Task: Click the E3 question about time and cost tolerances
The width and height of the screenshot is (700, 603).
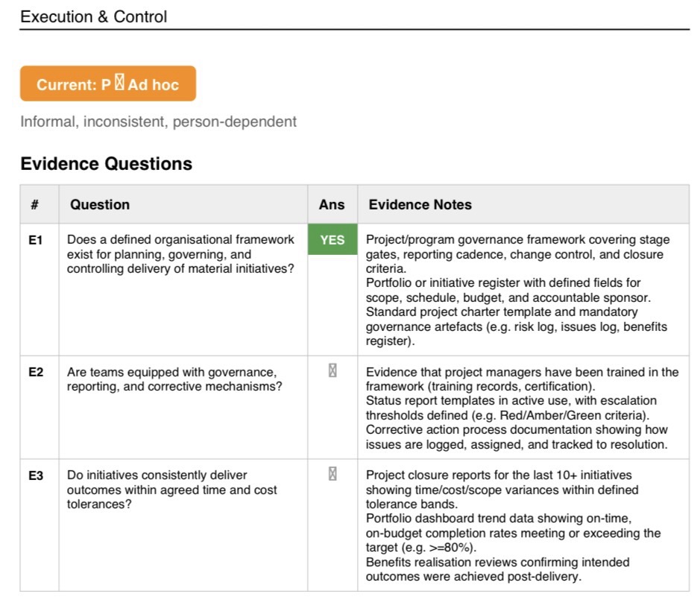Action: 172,490
